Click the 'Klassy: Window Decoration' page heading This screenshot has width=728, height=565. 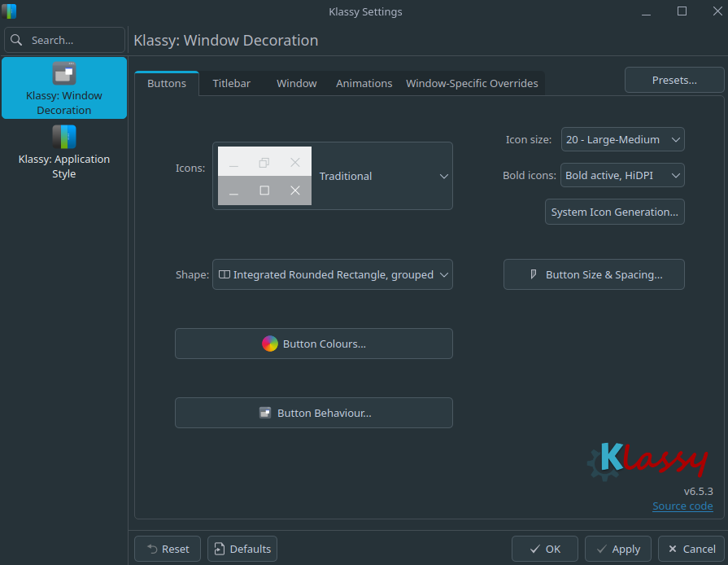tap(225, 41)
